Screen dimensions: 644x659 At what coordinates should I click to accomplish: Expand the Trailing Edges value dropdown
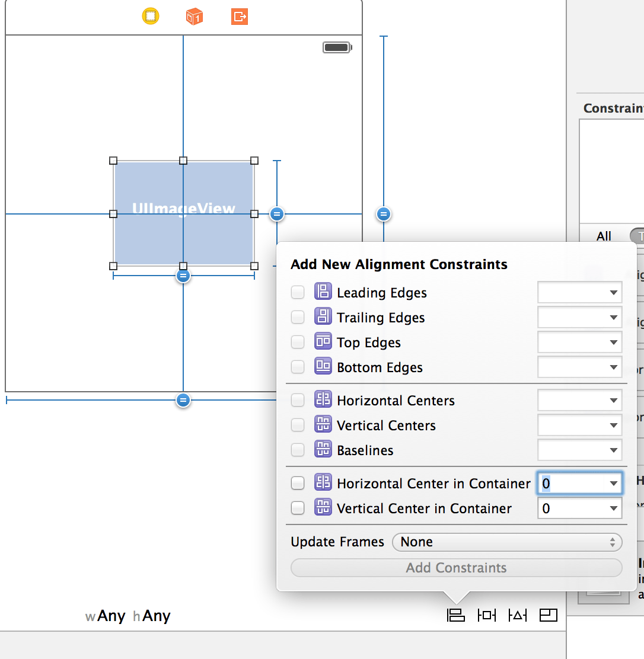(x=613, y=317)
